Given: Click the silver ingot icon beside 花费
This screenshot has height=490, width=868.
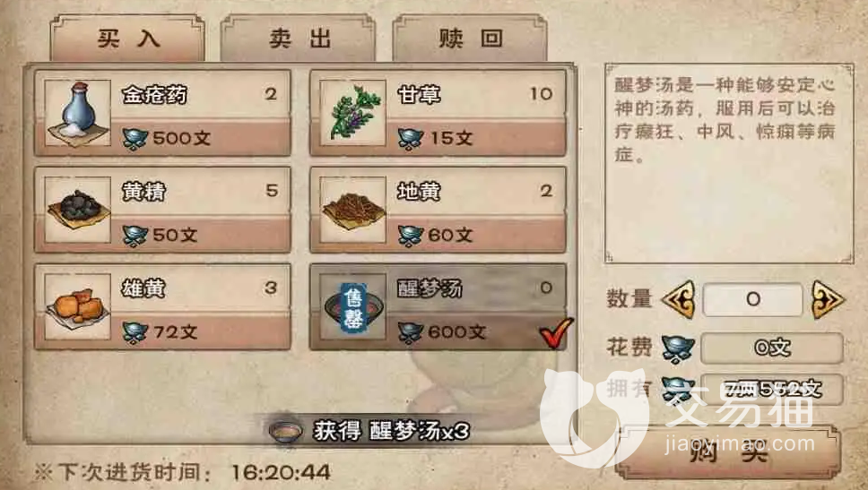Looking at the screenshot, I should [x=678, y=348].
